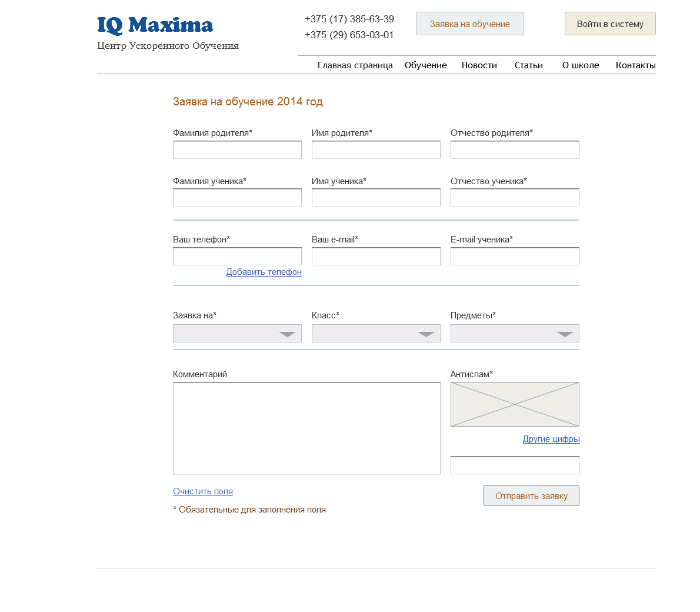
Task: Open the Главная страница menu item
Action: [x=355, y=65]
